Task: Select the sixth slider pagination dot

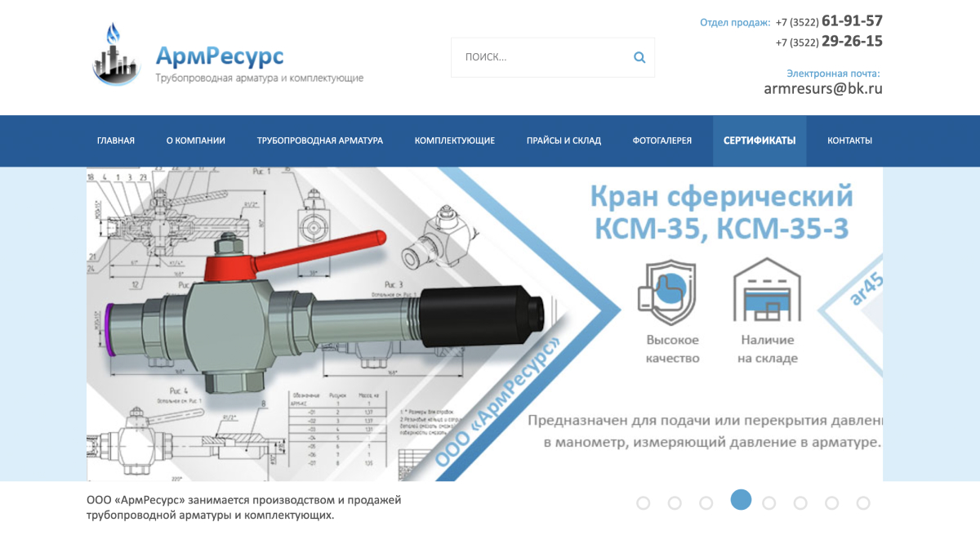Action: [800, 502]
